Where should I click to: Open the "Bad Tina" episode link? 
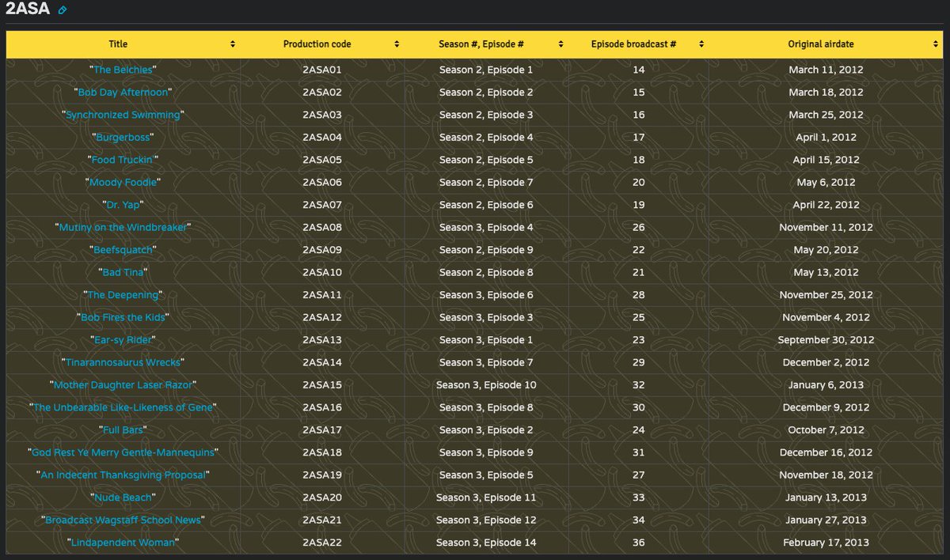pyautogui.click(x=123, y=273)
